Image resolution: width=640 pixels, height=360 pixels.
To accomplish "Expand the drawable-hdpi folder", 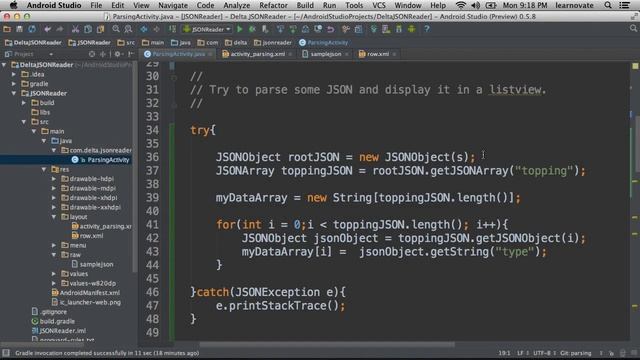I will click(x=54, y=179).
